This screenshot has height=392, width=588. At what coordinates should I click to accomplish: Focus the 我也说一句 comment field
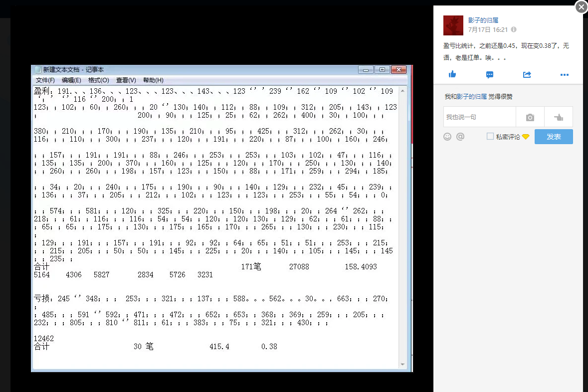(480, 117)
